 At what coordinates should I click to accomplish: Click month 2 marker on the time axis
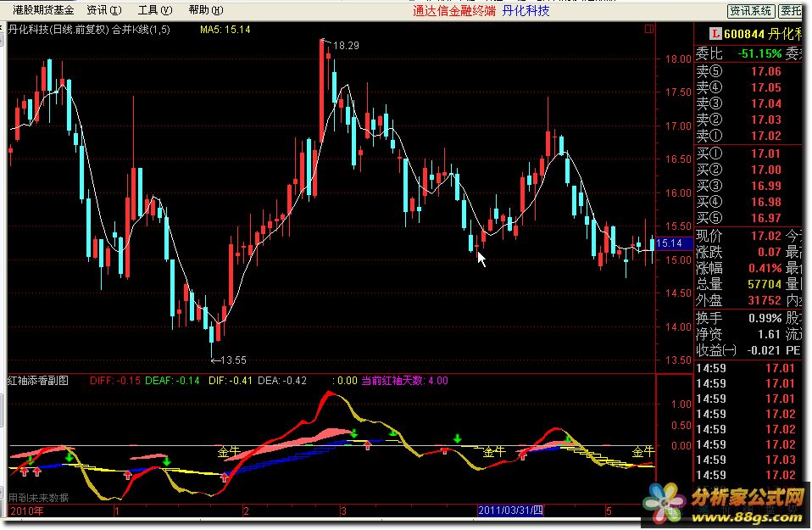[246, 510]
